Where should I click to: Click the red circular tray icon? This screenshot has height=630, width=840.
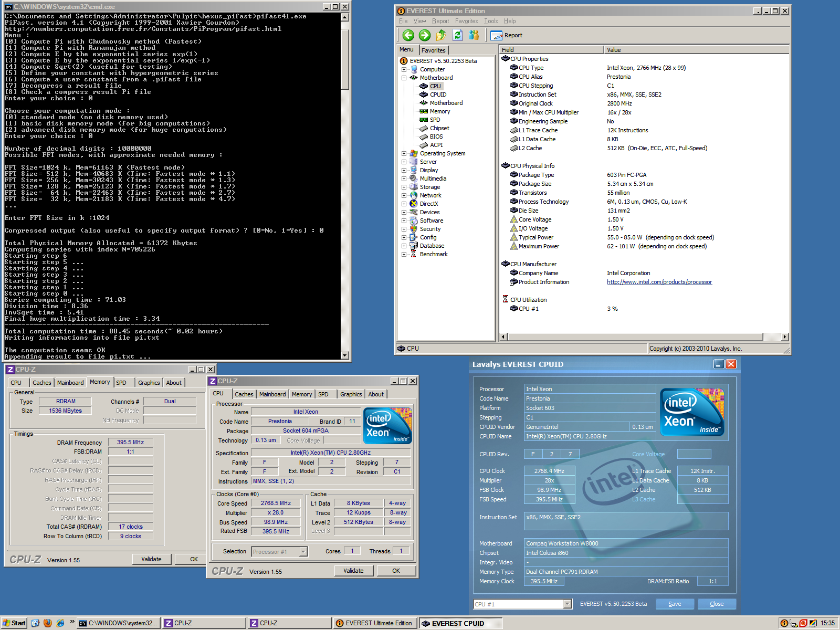pyautogui.click(x=803, y=623)
